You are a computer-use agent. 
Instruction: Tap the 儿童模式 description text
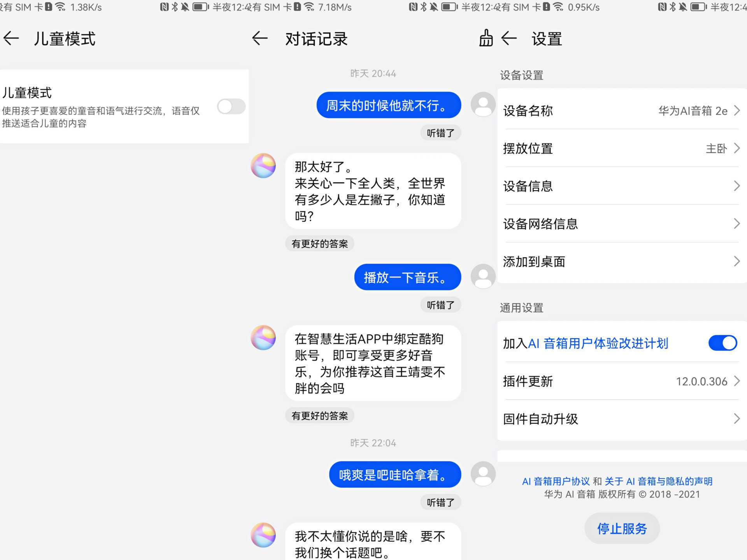tap(101, 117)
